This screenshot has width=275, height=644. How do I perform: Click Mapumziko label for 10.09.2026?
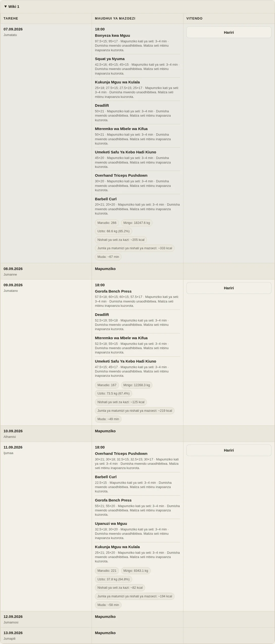click(105, 431)
